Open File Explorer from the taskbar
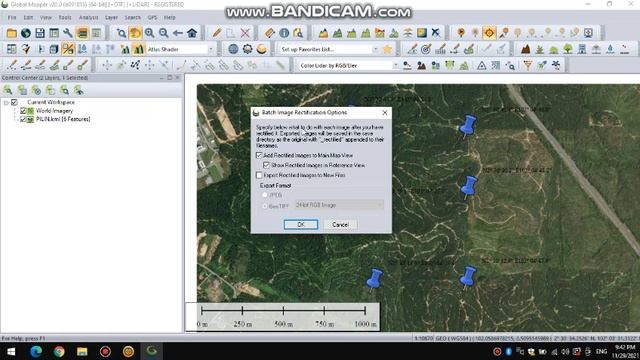Viewport: 640px width, 360px height. (x=82, y=351)
